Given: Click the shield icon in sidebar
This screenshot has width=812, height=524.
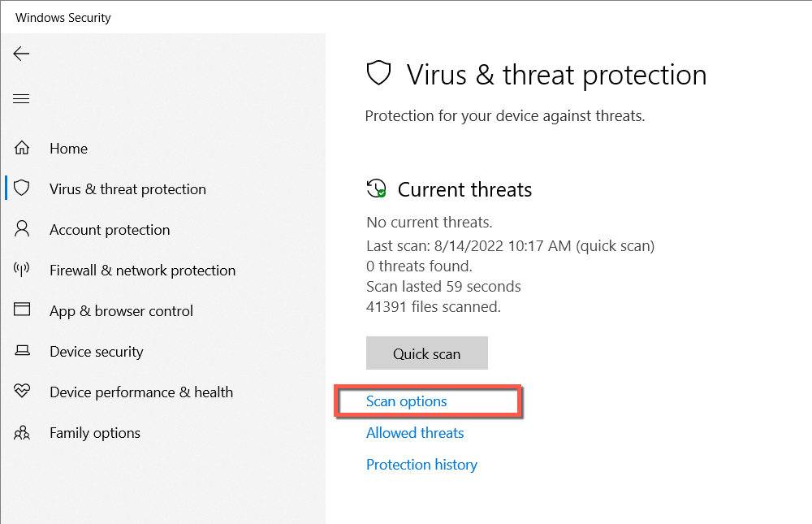Looking at the screenshot, I should pos(22,188).
